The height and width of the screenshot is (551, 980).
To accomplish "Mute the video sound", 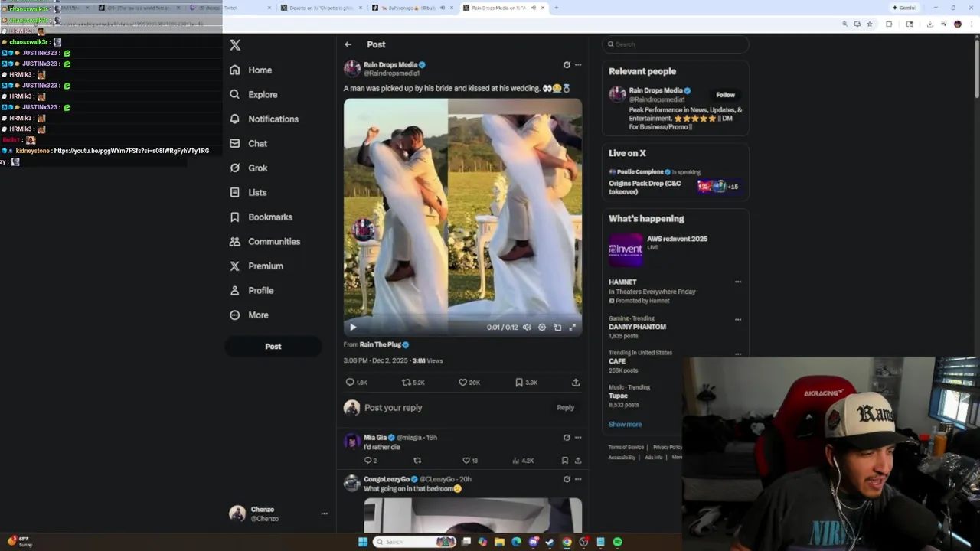I will pos(527,327).
